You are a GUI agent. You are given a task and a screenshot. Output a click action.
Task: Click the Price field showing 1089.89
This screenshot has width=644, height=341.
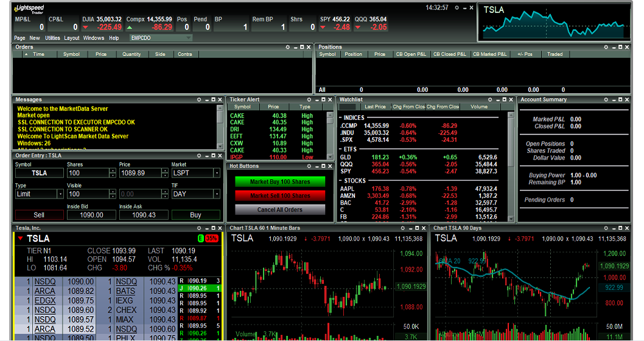coord(141,174)
